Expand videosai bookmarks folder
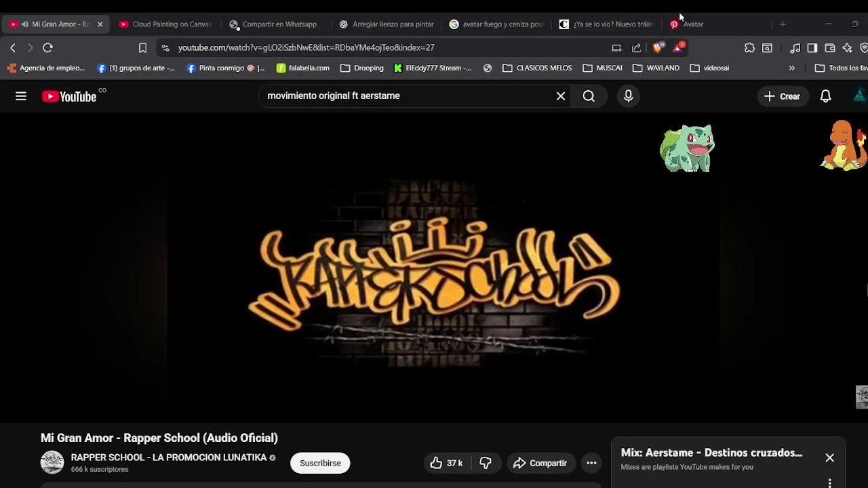Viewport: 868px width, 488px height. pyautogui.click(x=709, y=68)
